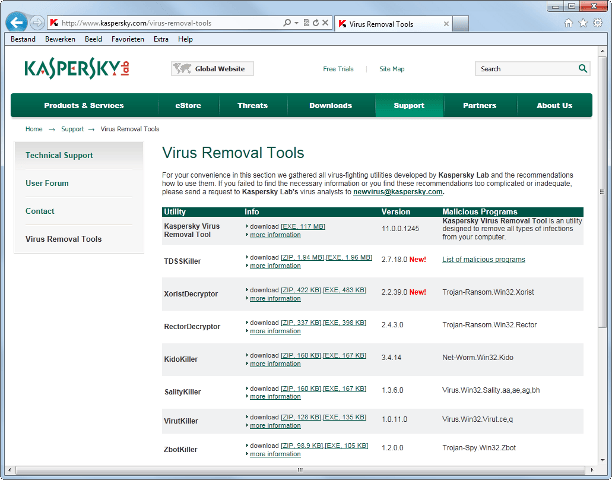This screenshot has height=480, width=612.
Task: Open the address bar autocomplete dropdown arrow
Action: (297, 23)
